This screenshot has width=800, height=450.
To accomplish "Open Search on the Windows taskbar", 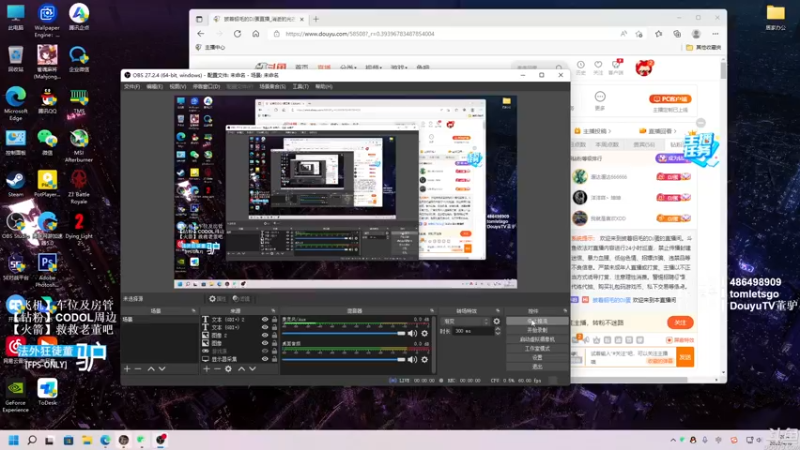I will 32,440.
